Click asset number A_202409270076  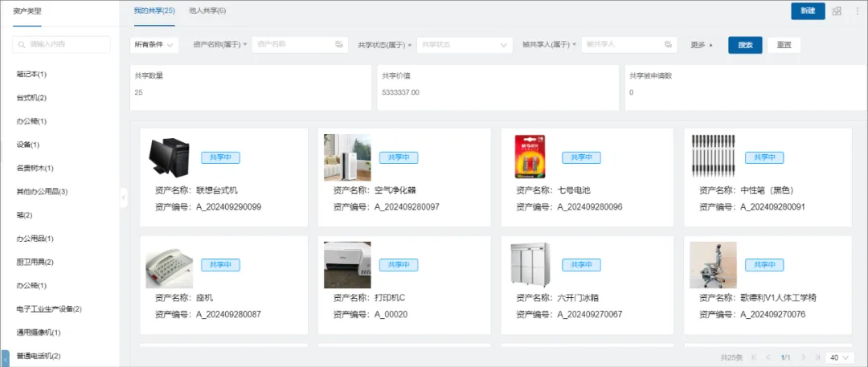773,315
